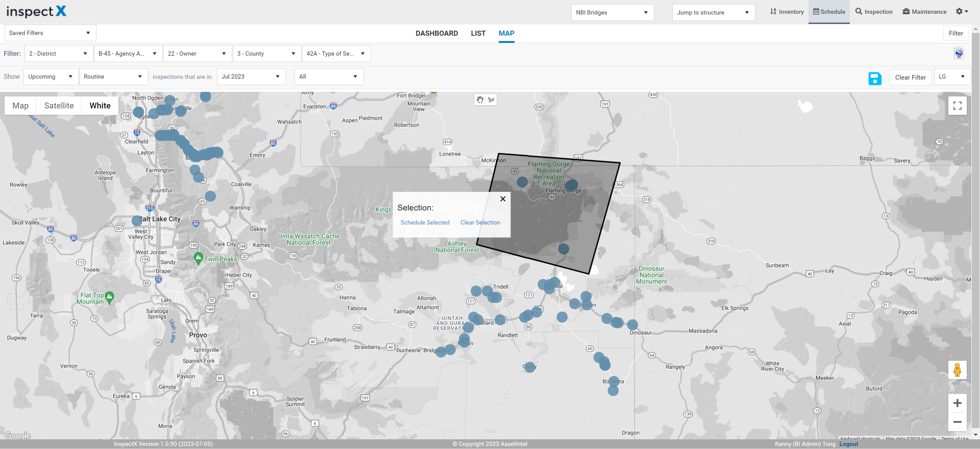Open Schedule from top navigation
This screenshot has width=980, height=449.
[x=829, y=12]
